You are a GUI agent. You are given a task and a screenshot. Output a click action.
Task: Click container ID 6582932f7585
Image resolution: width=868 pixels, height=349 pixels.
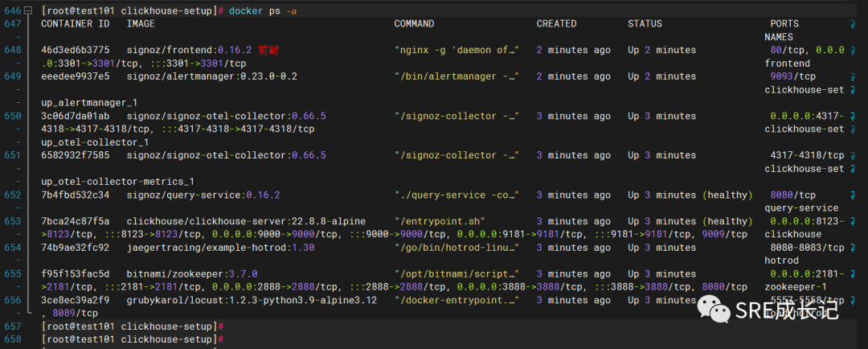click(76, 156)
